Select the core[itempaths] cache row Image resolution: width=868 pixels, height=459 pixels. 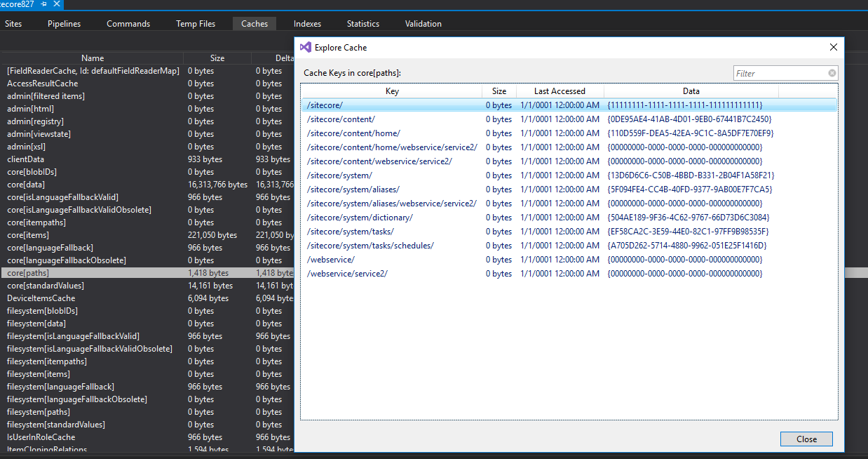(147, 222)
